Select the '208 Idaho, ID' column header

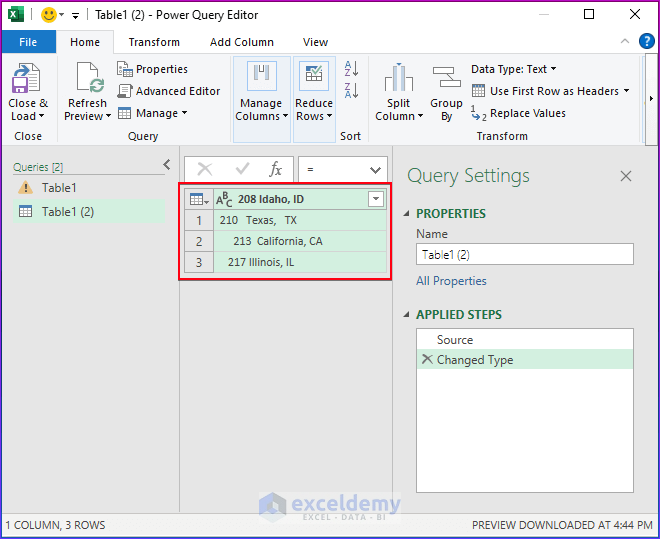[x=271, y=199]
